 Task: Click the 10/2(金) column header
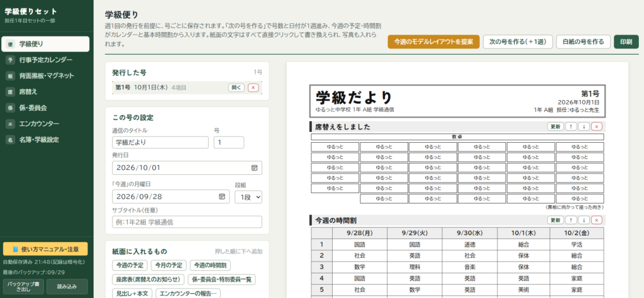coord(577,233)
